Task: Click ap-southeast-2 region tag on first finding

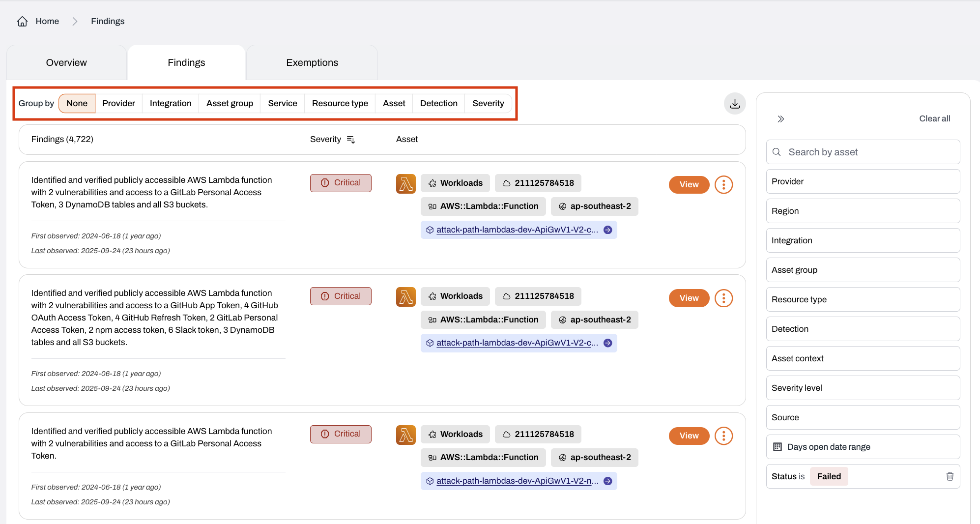Action: pyautogui.click(x=595, y=206)
